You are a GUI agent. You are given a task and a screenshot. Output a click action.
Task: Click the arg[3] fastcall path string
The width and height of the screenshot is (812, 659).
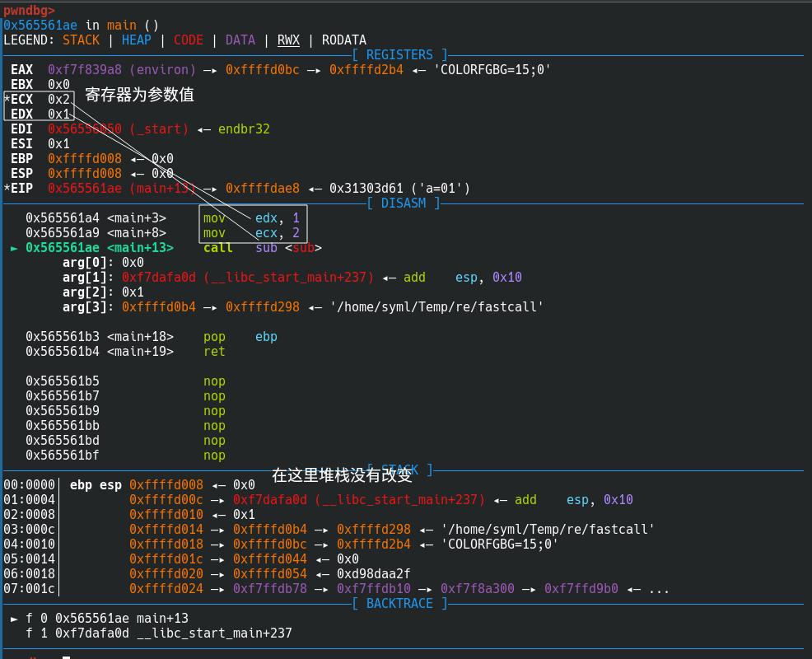(x=436, y=307)
